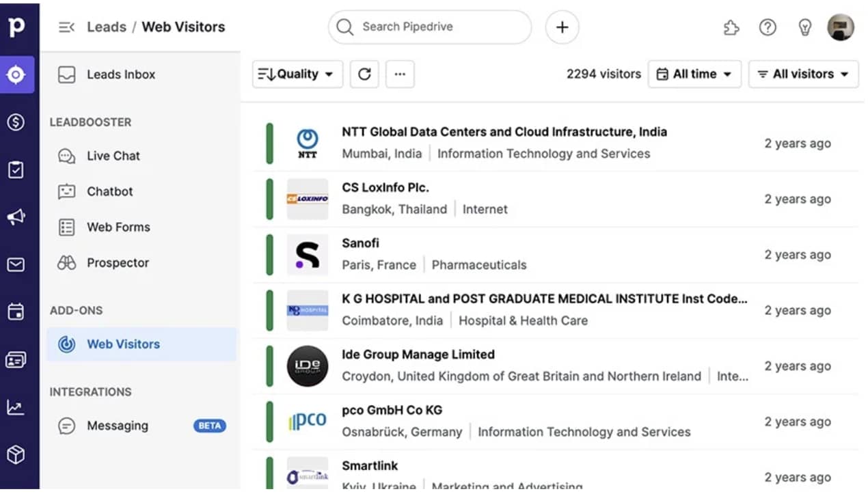The width and height of the screenshot is (868, 496).
Task: Open Insights via the chart icon
Action: (18, 406)
